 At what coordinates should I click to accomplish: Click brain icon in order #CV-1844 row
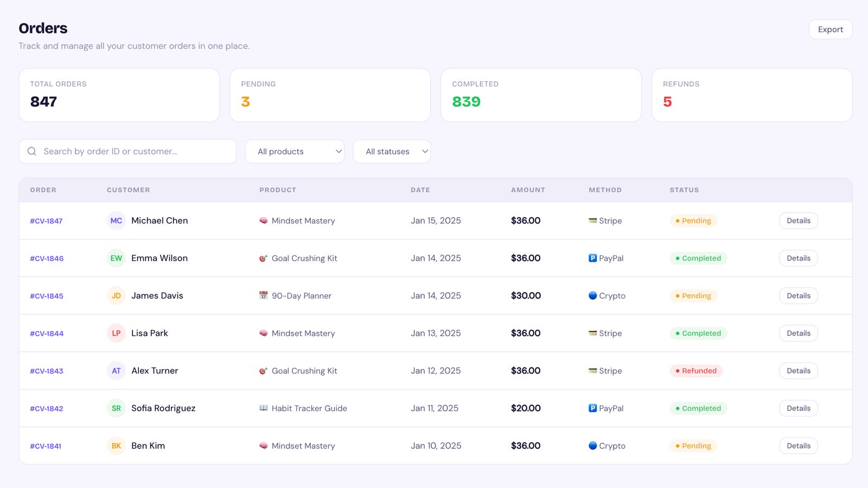coord(264,333)
